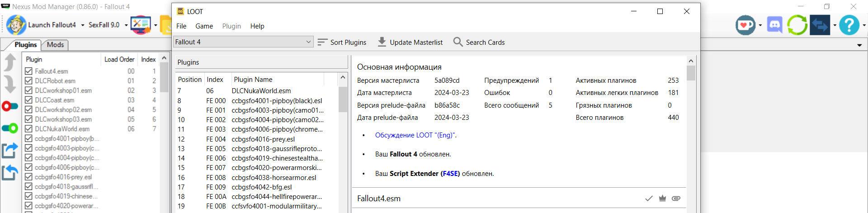Uncheck the DLCRobot.esm plugin checkbox

(x=29, y=81)
